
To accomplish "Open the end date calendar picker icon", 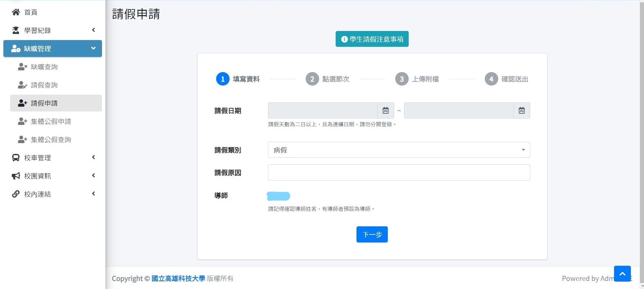I will click(x=522, y=110).
